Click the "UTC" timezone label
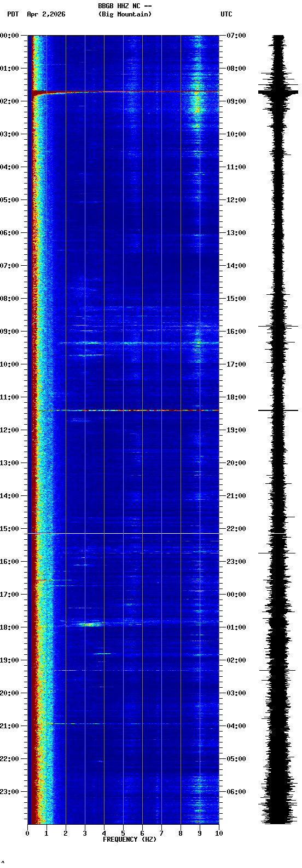 coord(226,14)
